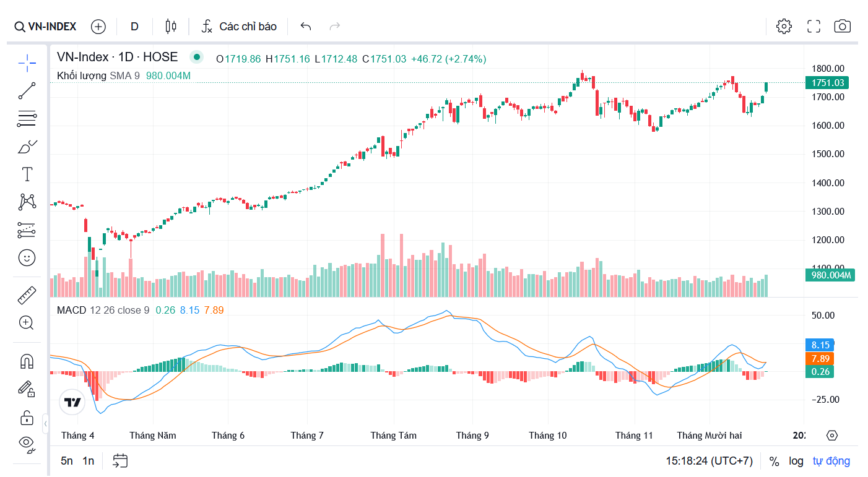Select the crosshair cursor tool
The image size is (868, 477).
[27, 62]
